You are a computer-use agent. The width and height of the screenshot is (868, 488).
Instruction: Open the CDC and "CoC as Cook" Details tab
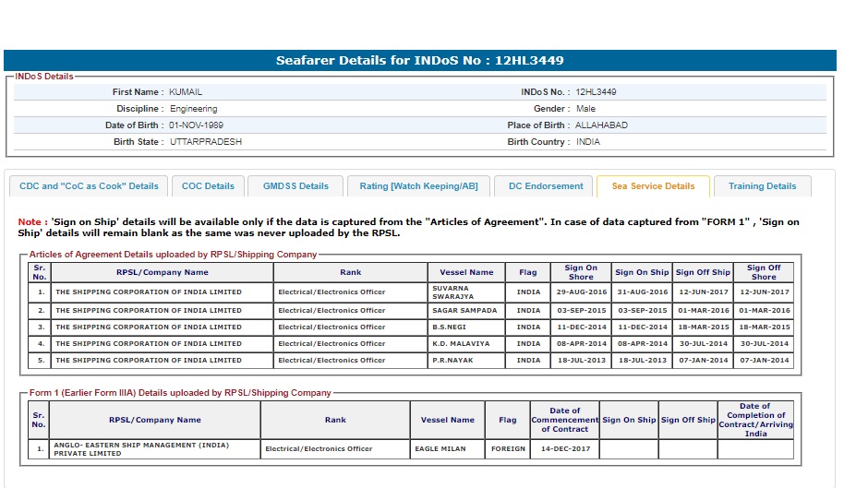pos(89,186)
